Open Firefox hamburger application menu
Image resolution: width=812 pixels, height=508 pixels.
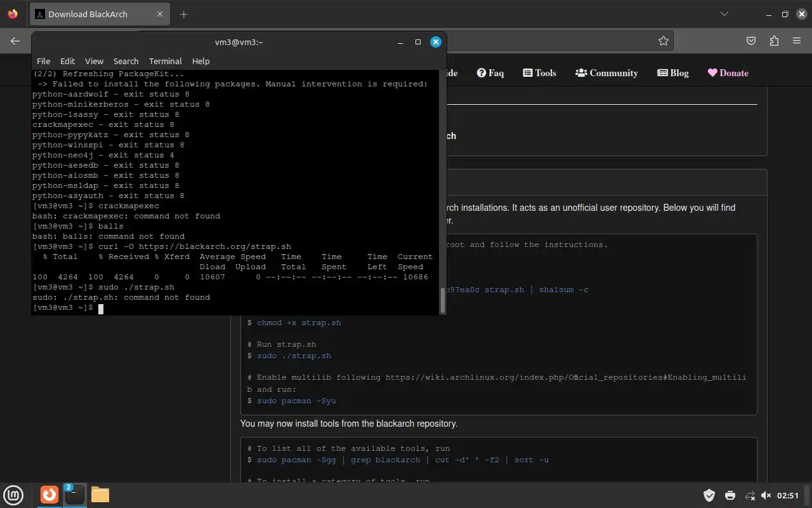[797, 41]
